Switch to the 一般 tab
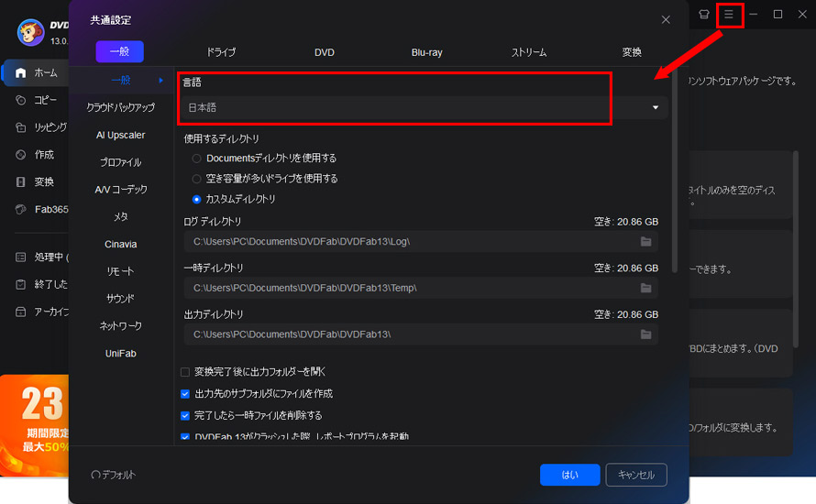 tap(120, 51)
